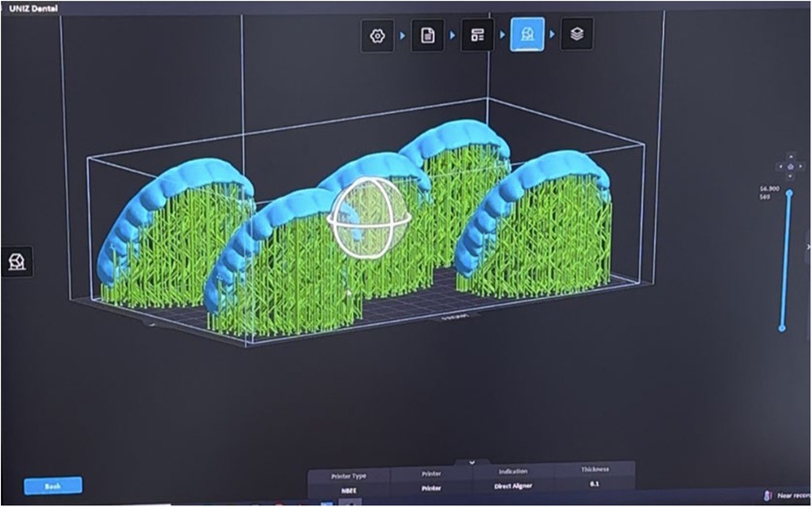Click the down arrow on view navigation pad

pyautogui.click(x=790, y=176)
